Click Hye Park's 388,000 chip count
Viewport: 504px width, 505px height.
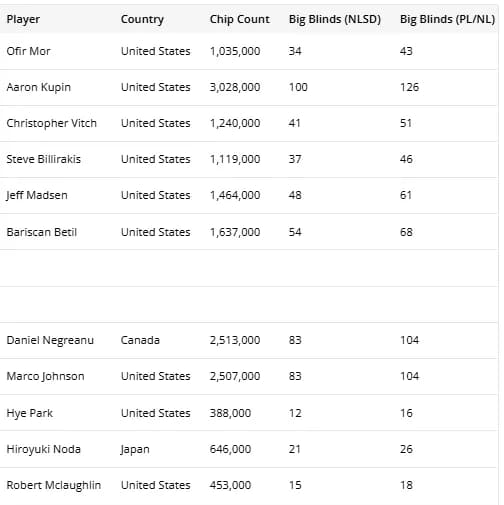coord(230,413)
